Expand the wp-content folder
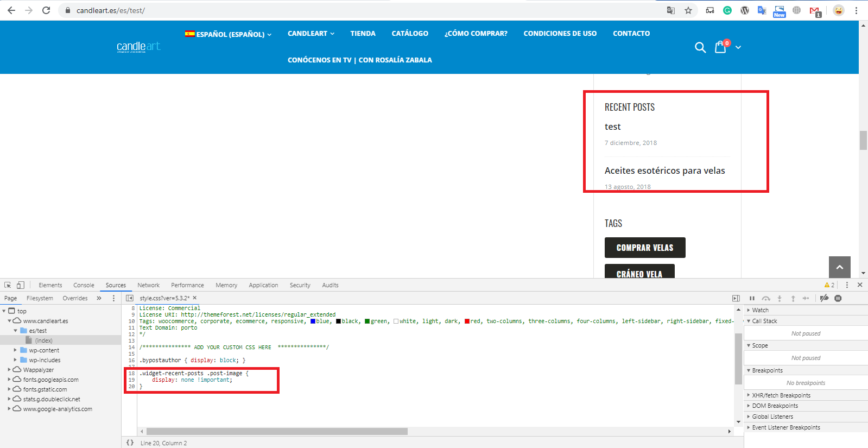The image size is (868, 448). pyautogui.click(x=15, y=350)
